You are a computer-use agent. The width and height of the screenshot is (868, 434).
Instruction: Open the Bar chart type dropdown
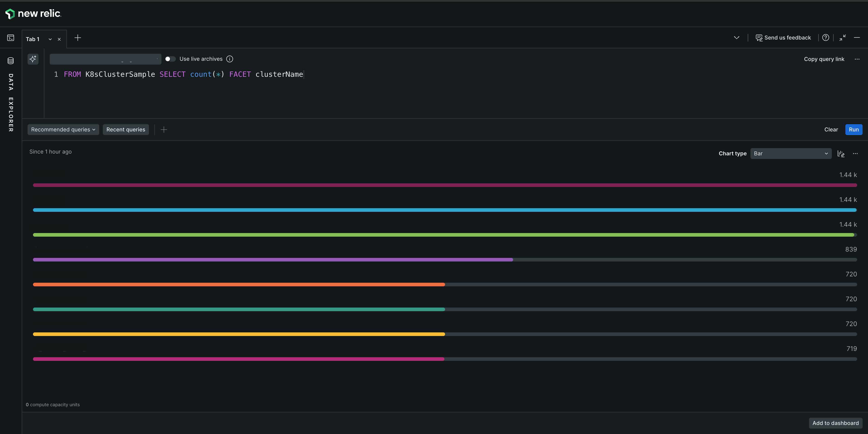[790, 154]
